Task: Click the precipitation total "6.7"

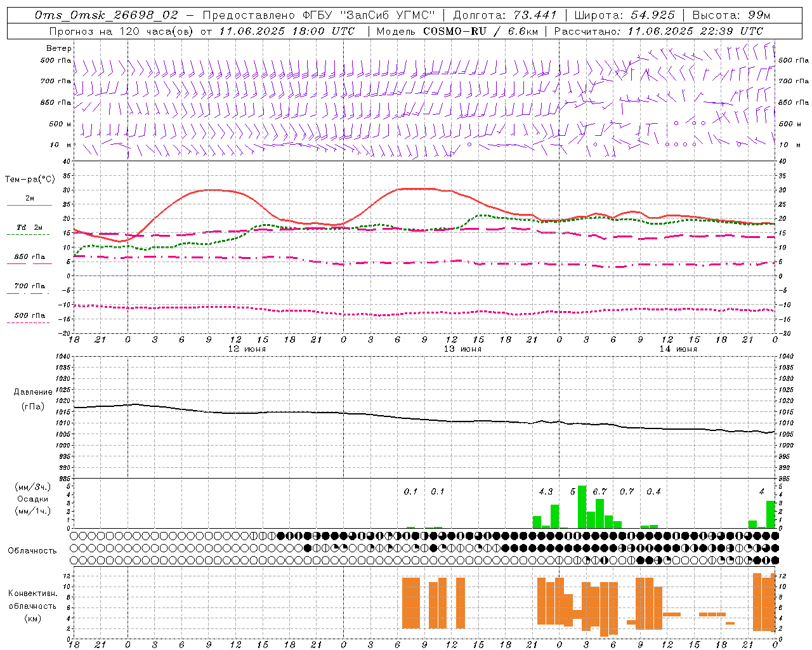Action: [x=599, y=491]
